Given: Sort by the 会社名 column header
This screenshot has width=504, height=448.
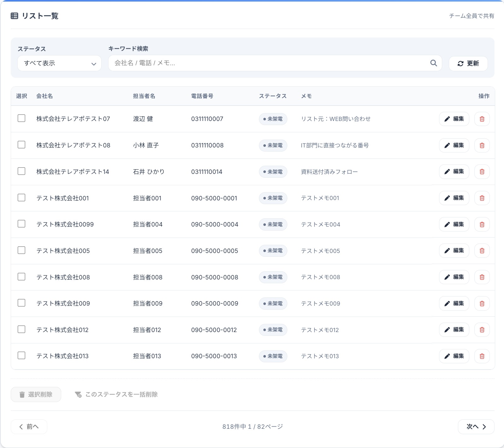Looking at the screenshot, I should tap(44, 96).
